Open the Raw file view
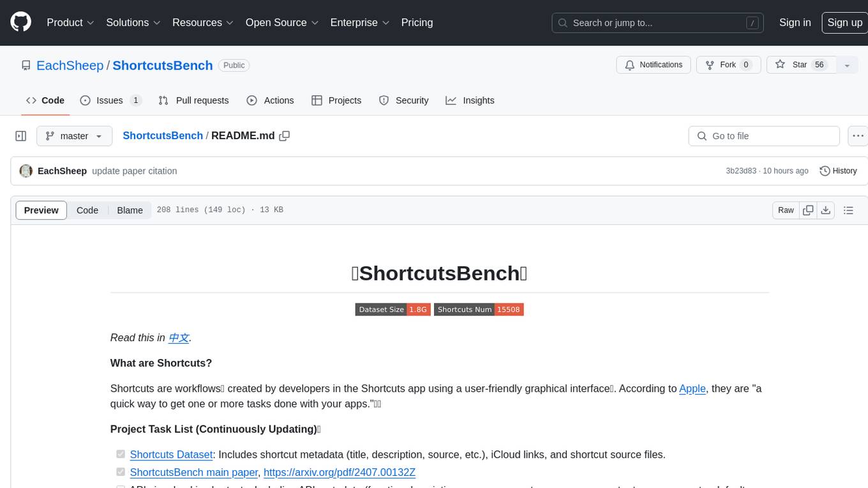 pyautogui.click(x=786, y=210)
